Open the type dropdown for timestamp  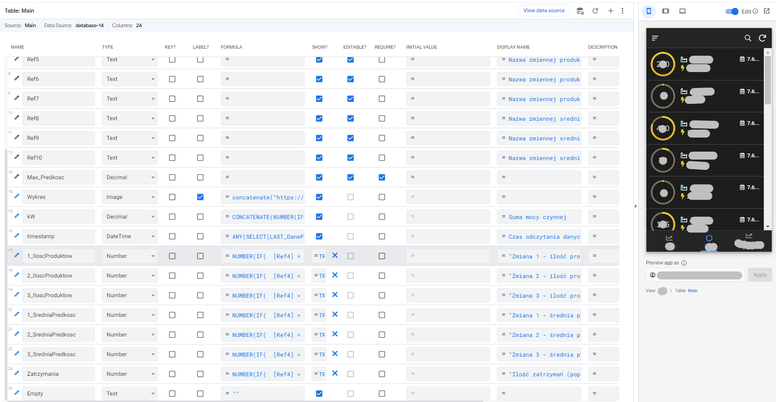(130, 236)
